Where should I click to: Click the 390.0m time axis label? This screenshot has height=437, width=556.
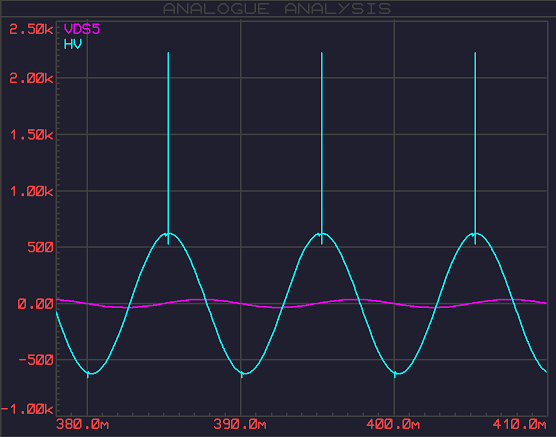point(240,424)
